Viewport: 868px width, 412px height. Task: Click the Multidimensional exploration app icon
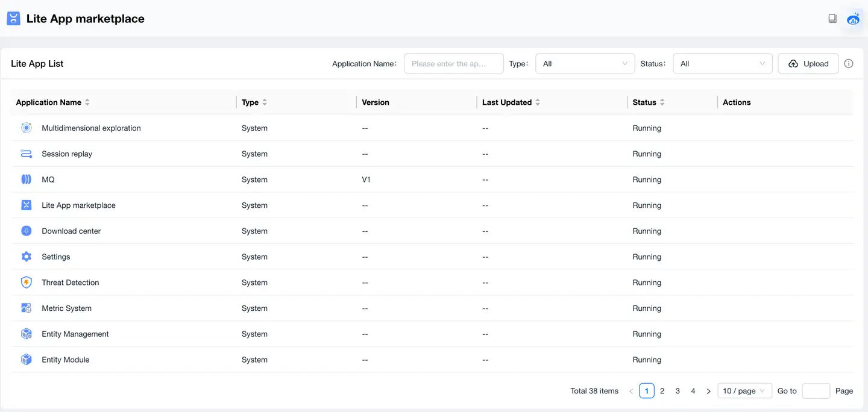(27, 128)
